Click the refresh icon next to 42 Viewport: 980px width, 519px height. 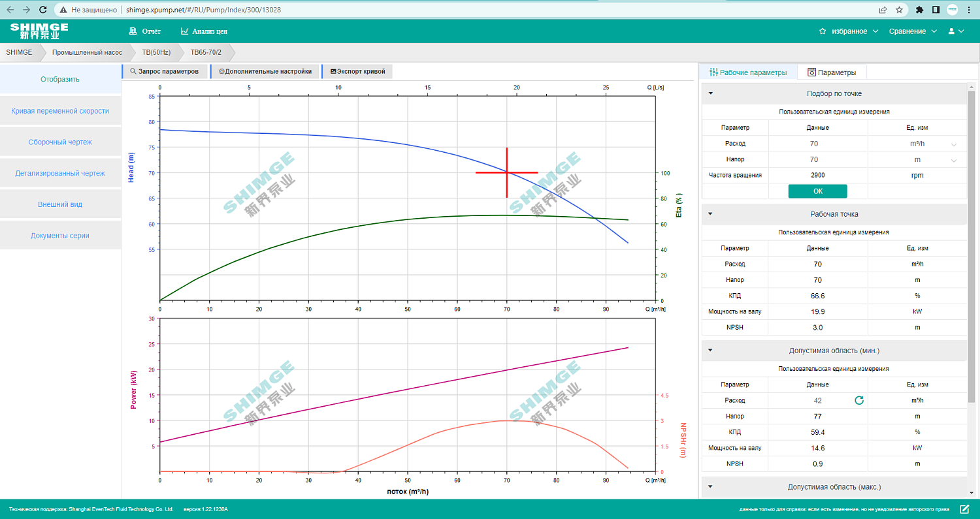pos(859,400)
